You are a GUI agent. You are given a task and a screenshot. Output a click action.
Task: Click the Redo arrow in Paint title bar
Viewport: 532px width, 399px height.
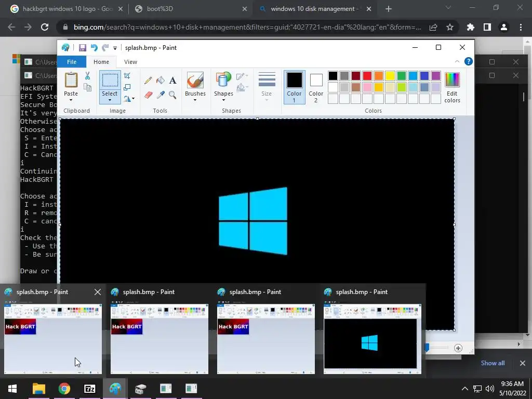[105, 48]
